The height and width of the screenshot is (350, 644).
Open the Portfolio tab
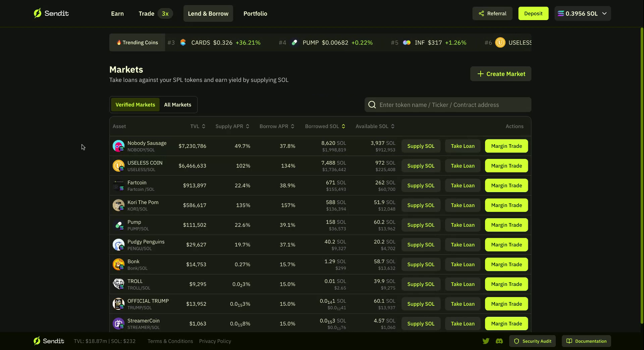click(255, 13)
